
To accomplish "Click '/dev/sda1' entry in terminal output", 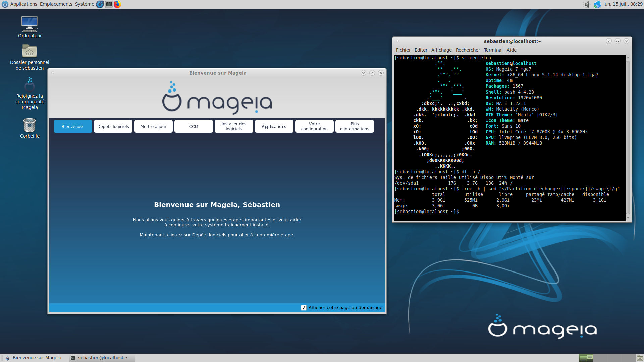I will [406, 183].
